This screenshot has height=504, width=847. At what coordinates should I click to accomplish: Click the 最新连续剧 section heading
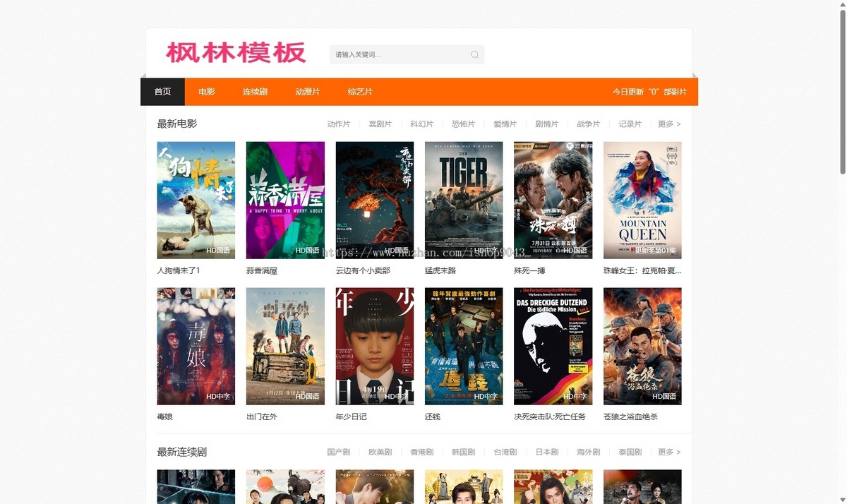click(182, 452)
